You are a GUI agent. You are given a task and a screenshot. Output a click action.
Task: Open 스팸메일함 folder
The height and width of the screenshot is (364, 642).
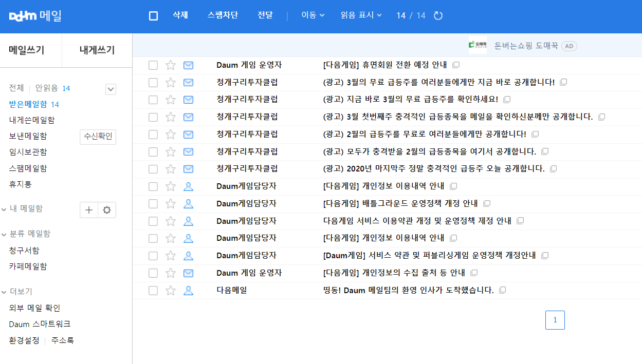(x=28, y=168)
